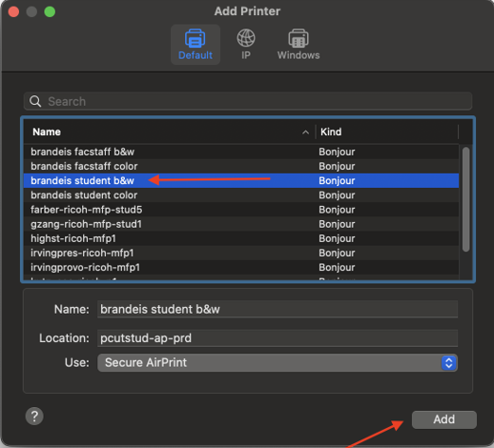494x448 pixels.
Task: Choose gzang-ricoh-mfp-stud1 from the list
Action: (x=241, y=224)
